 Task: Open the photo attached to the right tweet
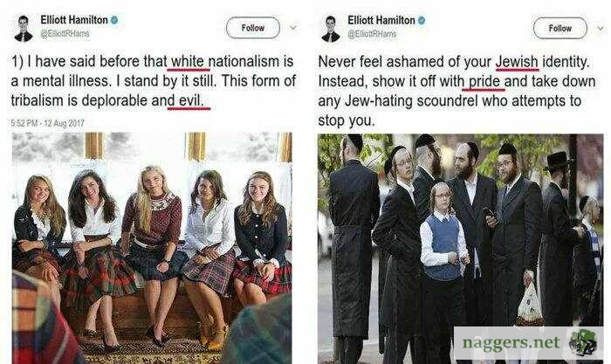point(461,249)
